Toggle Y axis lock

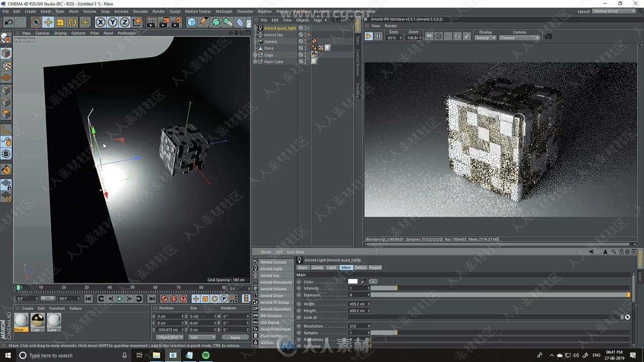[112, 22]
